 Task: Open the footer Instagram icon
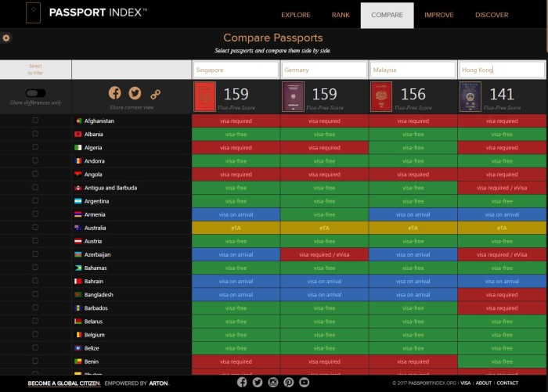tap(273, 382)
